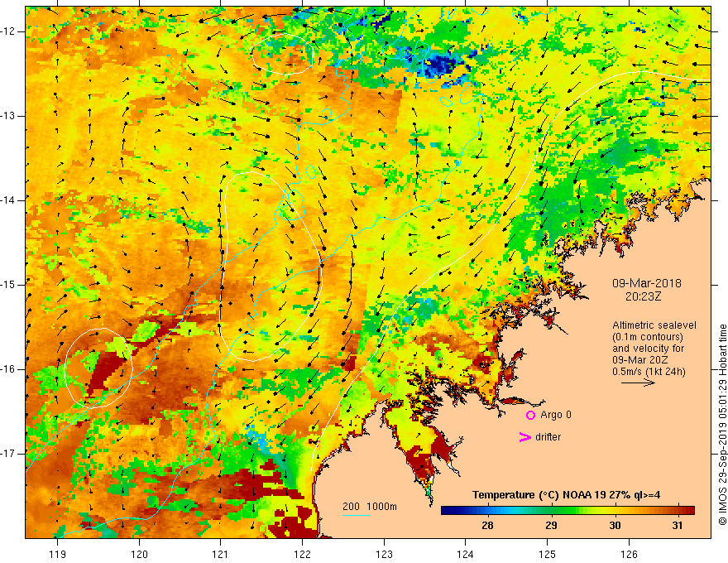Viewport: 728px width, 563px height.
Task: Click latitude label -14 on the left axis
Action: [8, 200]
